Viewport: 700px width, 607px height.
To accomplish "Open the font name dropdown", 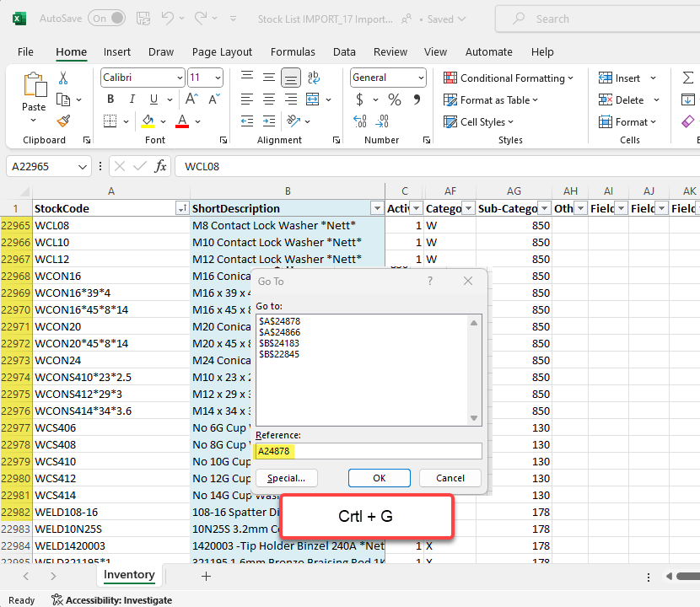I will point(180,78).
